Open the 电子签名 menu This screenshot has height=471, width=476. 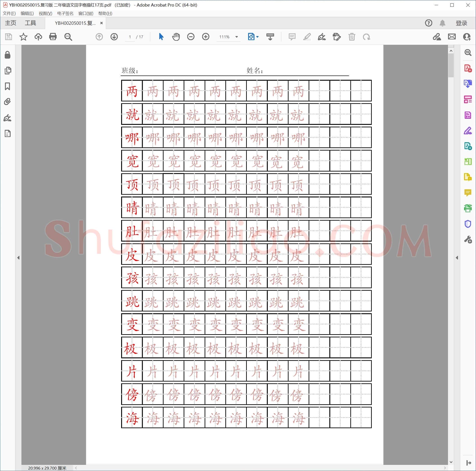[65, 13]
